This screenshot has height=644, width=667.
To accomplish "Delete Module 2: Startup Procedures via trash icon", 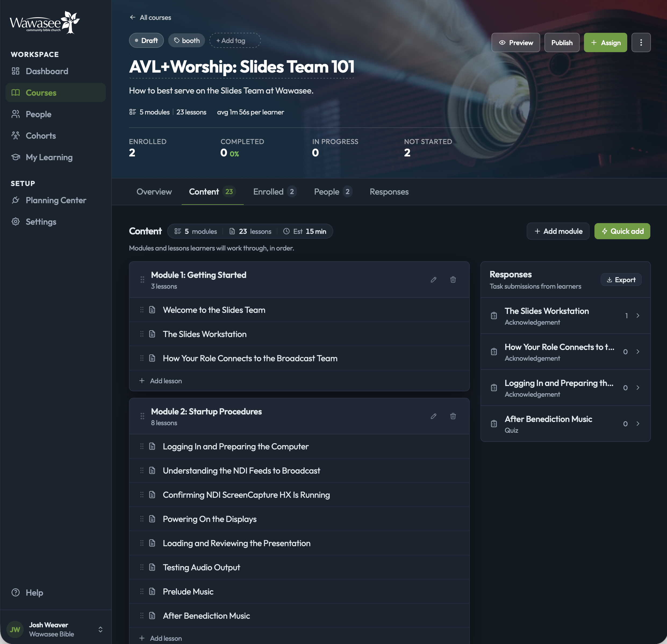I will click(453, 416).
